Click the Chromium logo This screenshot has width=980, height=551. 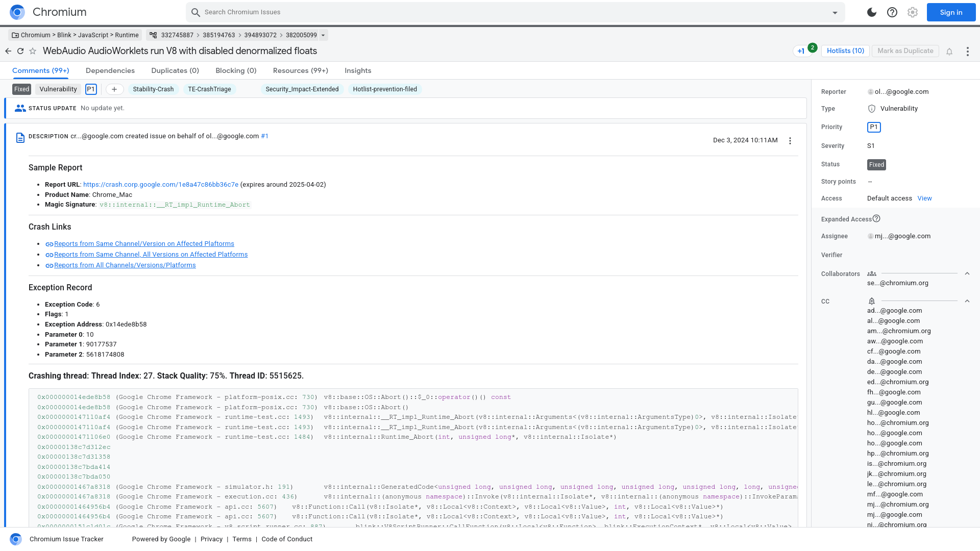[17, 12]
